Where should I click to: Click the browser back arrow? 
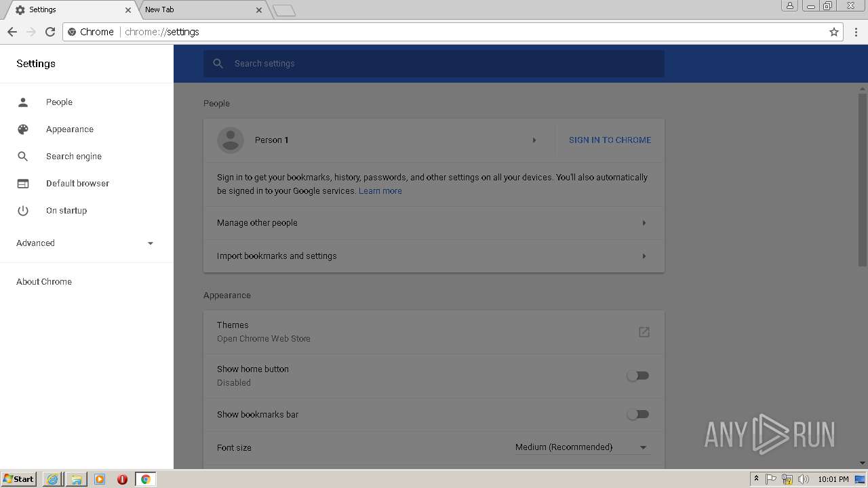tap(12, 32)
